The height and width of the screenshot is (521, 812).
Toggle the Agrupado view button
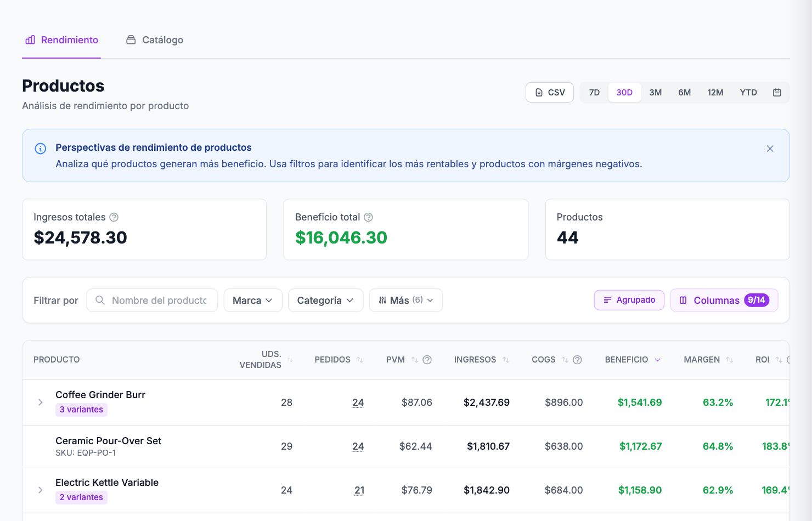click(x=629, y=300)
